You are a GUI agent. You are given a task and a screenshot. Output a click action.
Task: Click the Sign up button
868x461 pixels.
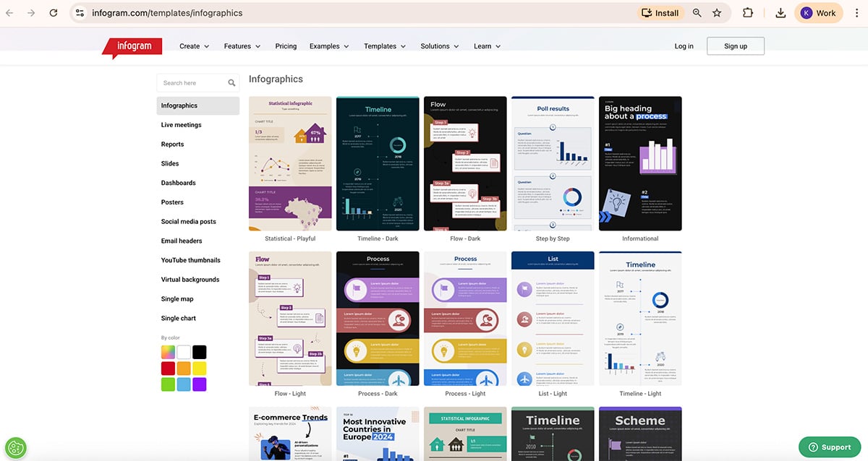pyautogui.click(x=735, y=46)
